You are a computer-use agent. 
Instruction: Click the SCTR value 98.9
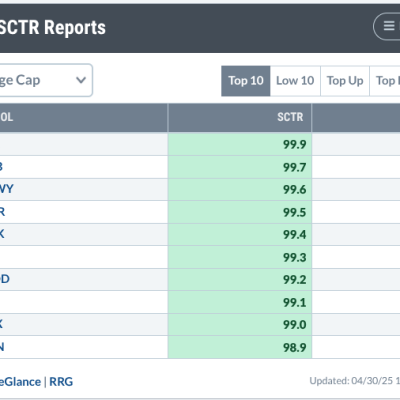pyautogui.click(x=295, y=347)
